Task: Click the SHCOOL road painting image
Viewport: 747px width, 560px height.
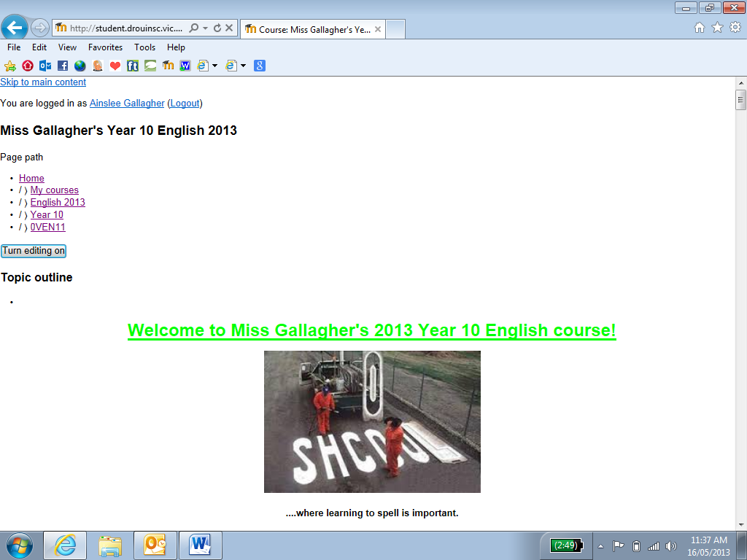Action: pos(372,422)
